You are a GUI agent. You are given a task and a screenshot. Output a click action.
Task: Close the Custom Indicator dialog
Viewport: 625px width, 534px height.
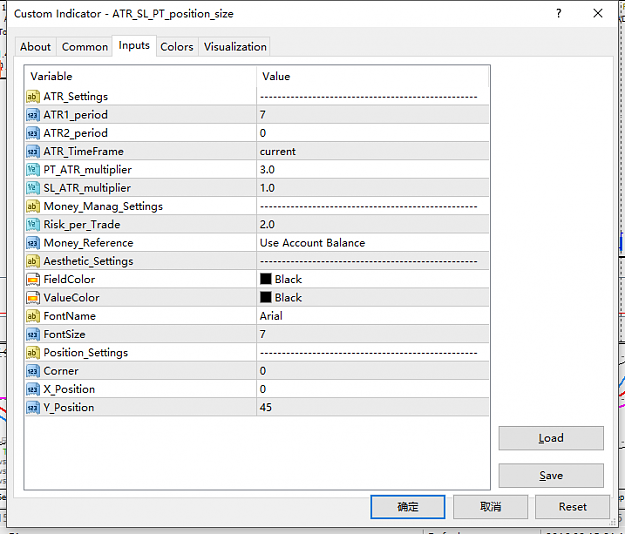click(597, 14)
